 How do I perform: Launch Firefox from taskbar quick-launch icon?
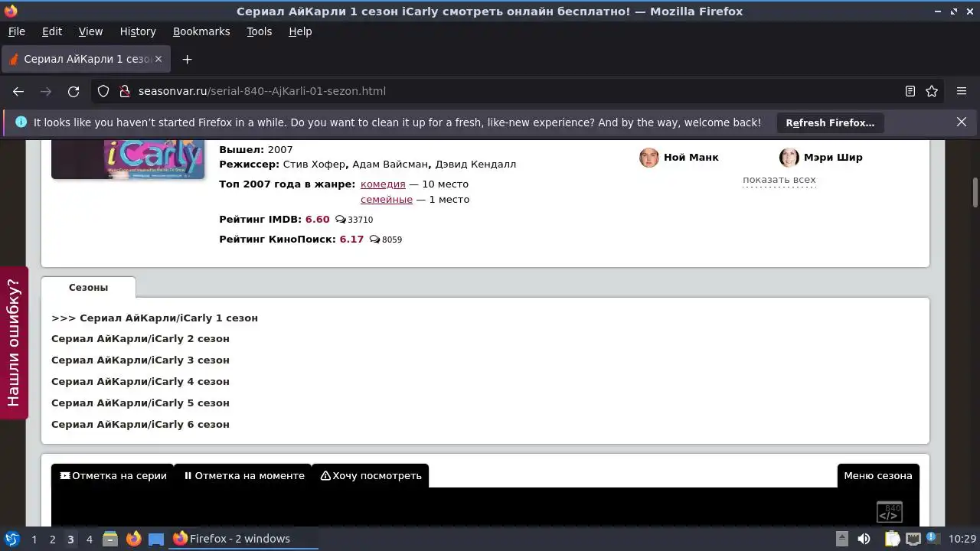pos(133,539)
